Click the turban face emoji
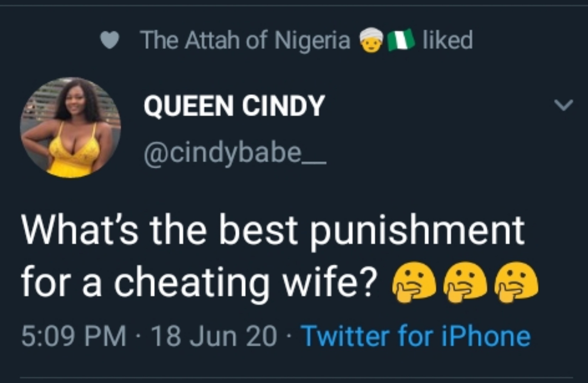This screenshot has width=588, height=383. click(371, 40)
